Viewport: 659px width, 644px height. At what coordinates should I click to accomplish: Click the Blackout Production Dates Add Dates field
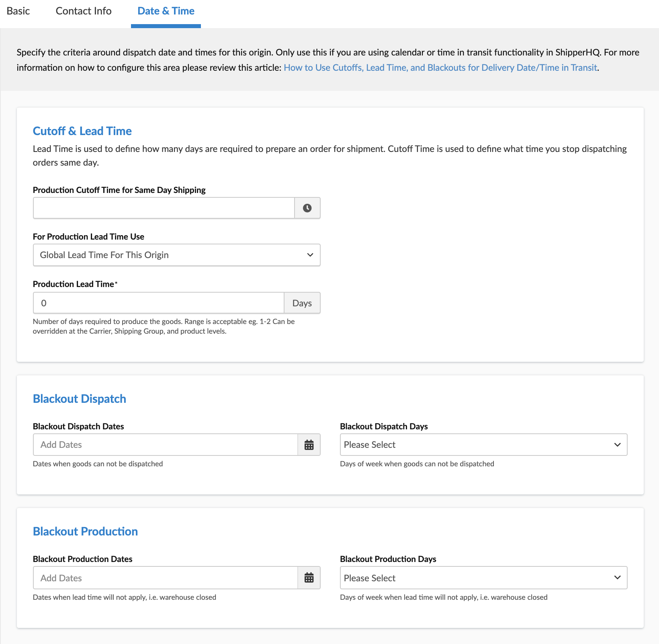(165, 578)
